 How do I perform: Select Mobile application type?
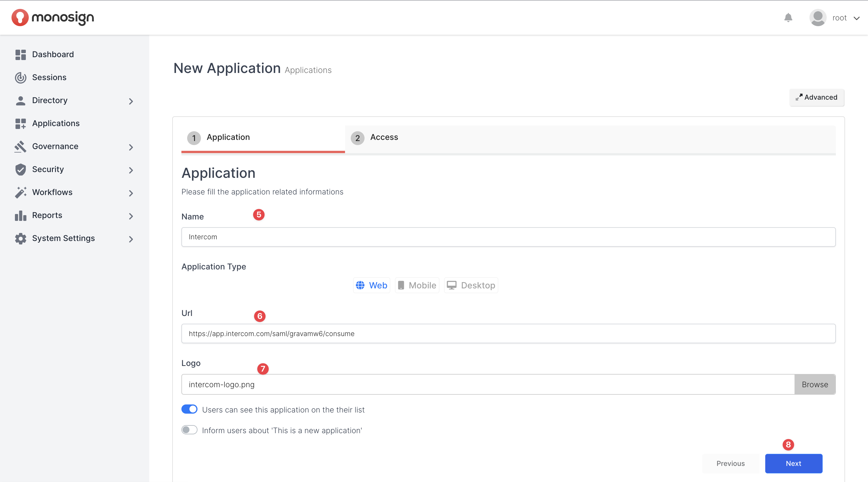417,285
